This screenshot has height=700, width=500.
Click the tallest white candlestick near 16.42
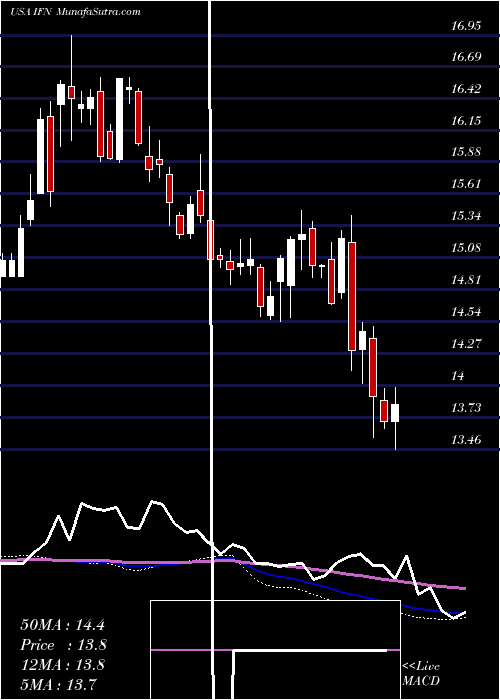[119, 119]
